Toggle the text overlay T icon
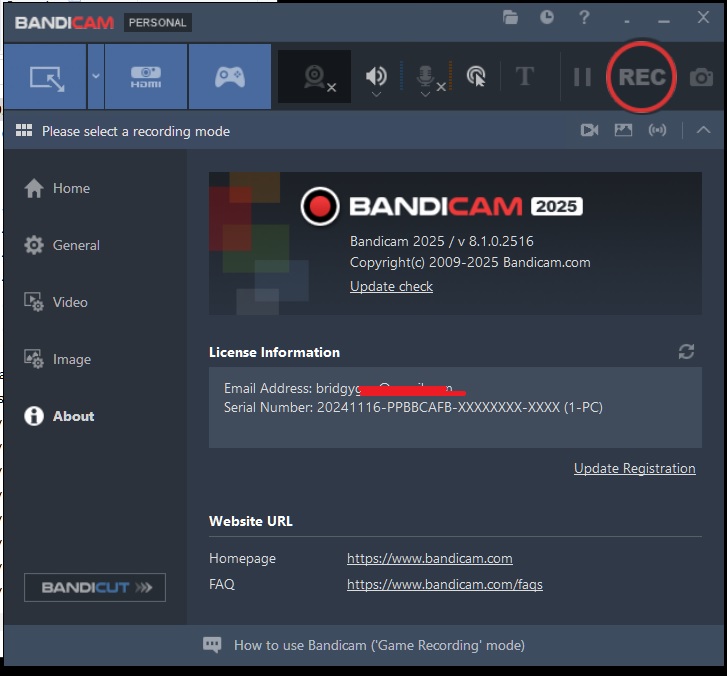The height and width of the screenshot is (676, 727). pos(525,76)
